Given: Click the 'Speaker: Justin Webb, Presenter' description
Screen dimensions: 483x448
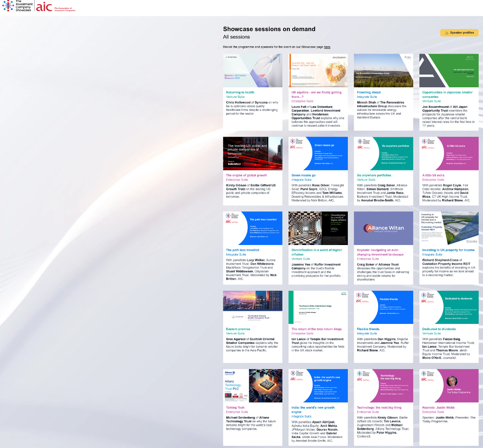Looking at the screenshot, I should click(x=449, y=420).
